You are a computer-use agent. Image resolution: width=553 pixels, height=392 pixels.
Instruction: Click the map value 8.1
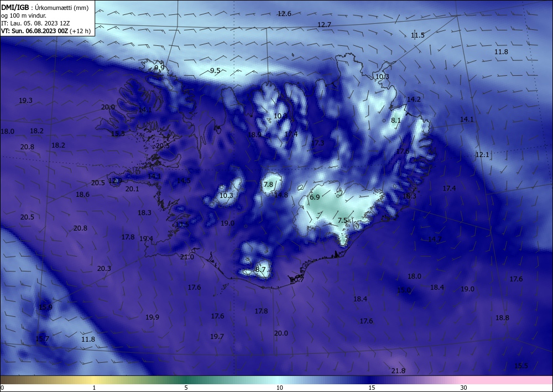coord(396,120)
